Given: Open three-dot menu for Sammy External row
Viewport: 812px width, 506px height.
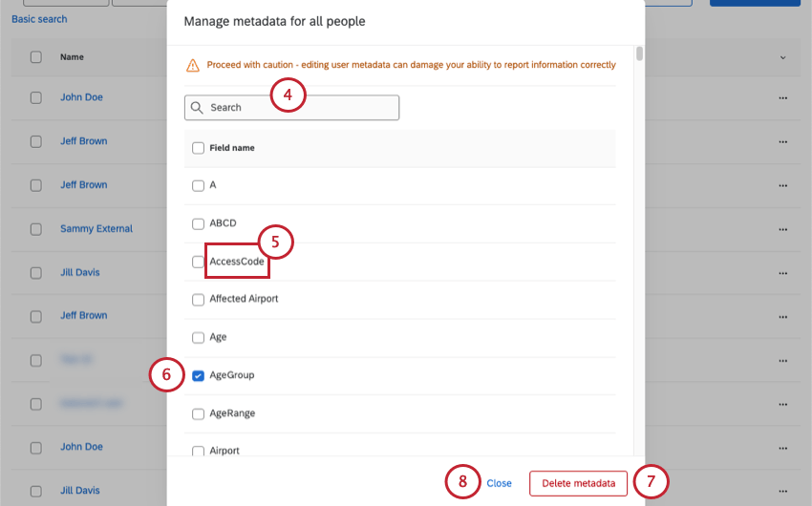Looking at the screenshot, I should click(783, 229).
